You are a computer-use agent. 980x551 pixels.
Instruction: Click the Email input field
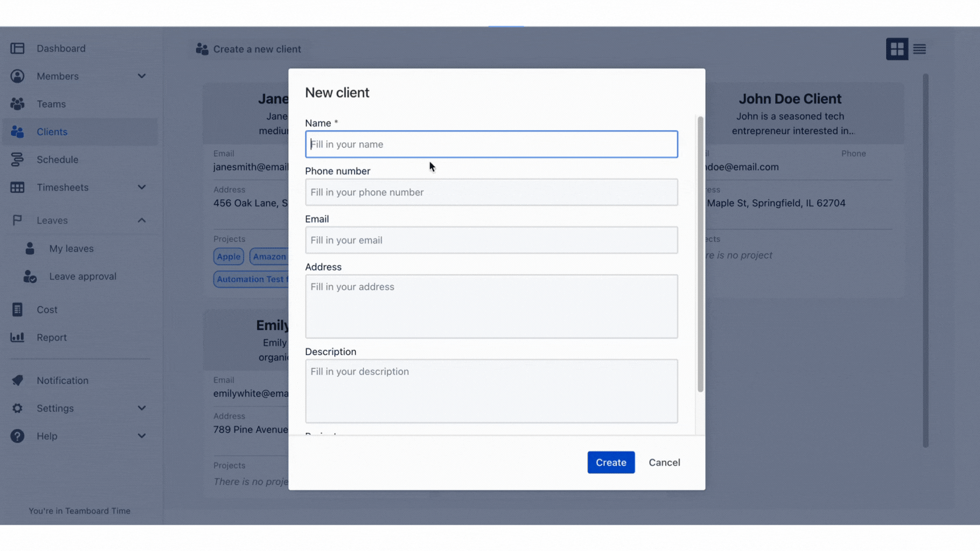click(491, 240)
